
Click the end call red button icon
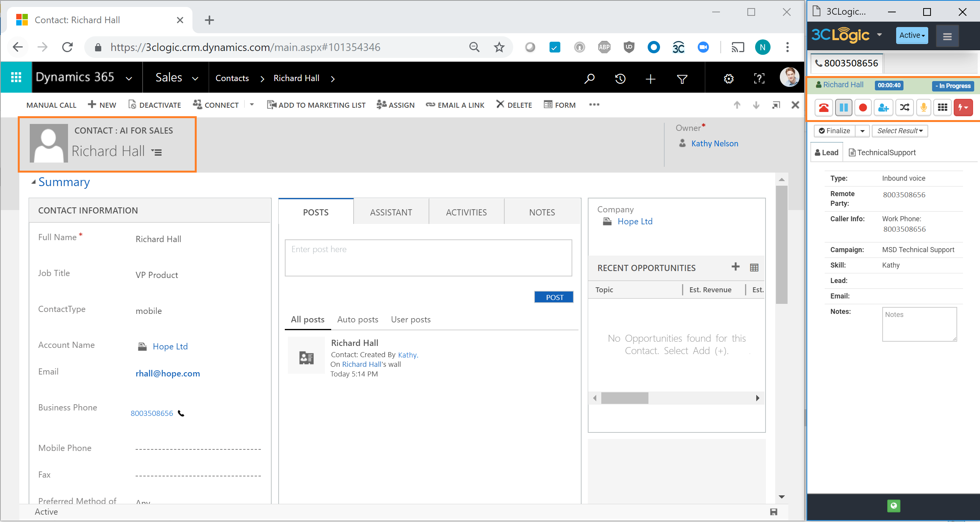[x=821, y=106]
